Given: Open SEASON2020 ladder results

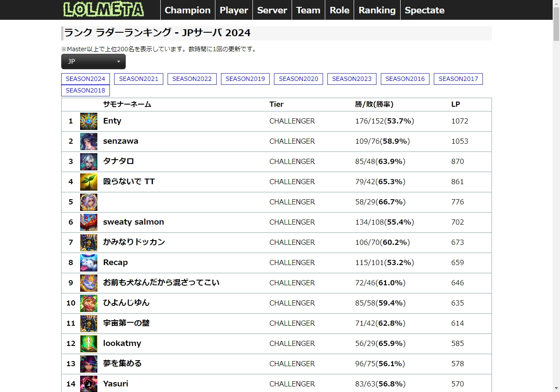Looking at the screenshot, I should (x=298, y=79).
